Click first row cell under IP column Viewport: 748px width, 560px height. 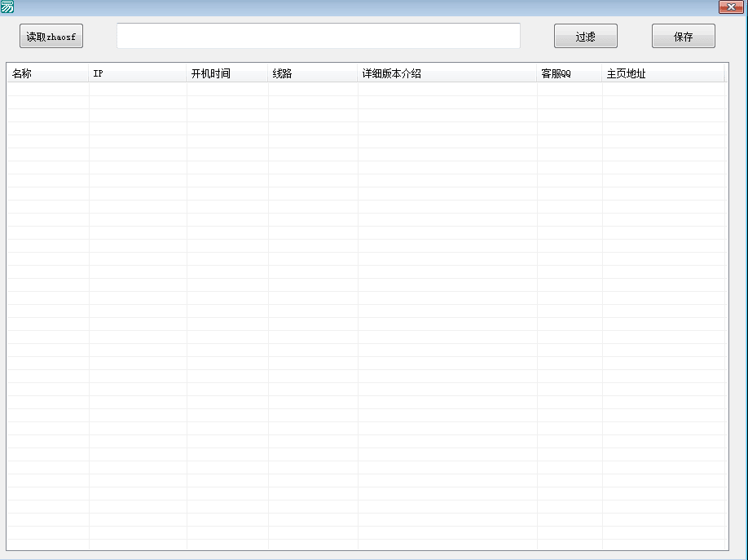pos(137,90)
